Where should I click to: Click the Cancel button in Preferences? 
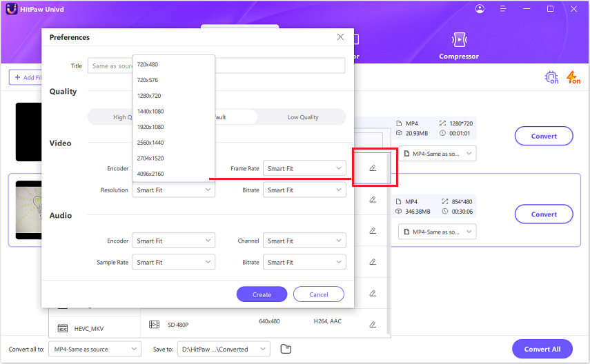click(319, 294)
